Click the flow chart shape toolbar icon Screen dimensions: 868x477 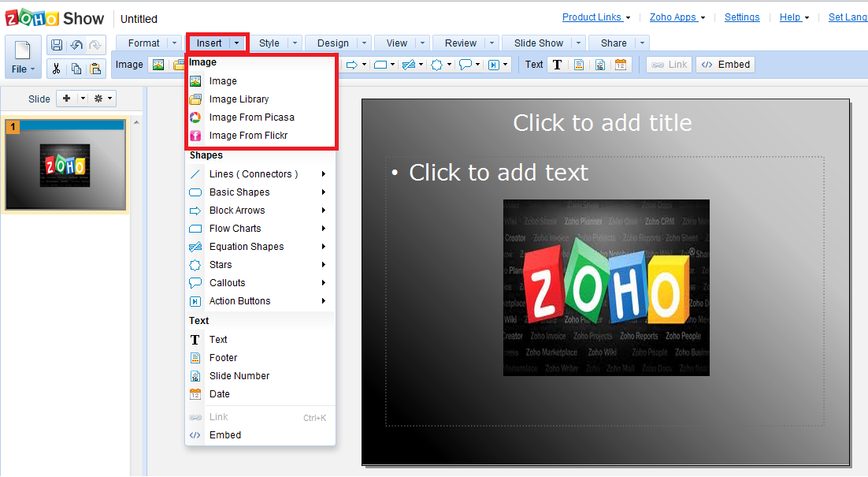[380, 65]
